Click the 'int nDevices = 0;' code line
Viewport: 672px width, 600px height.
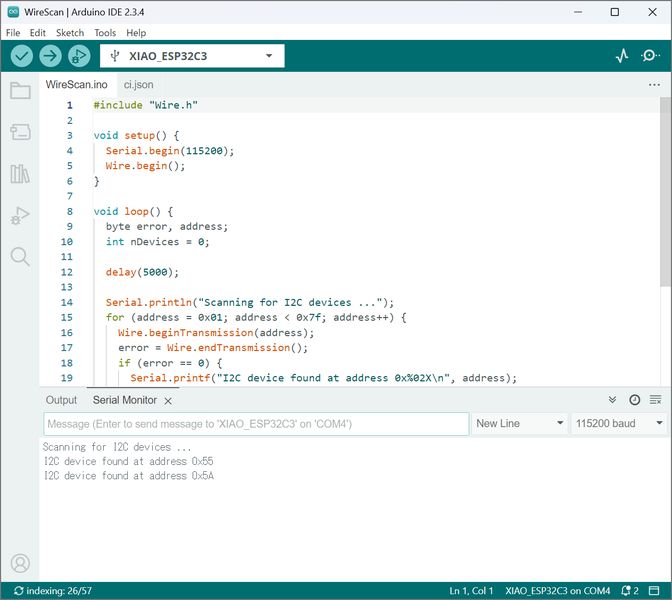tap(157, 242)
